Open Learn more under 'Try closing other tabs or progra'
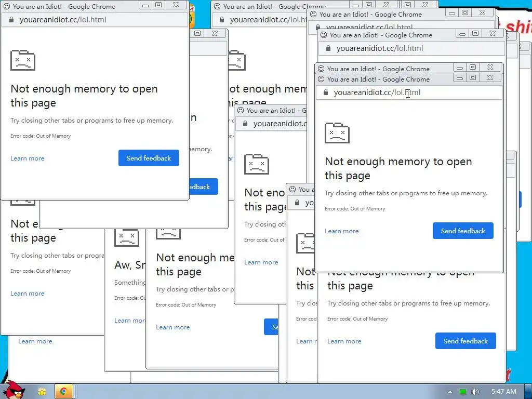This screenshot has width=532, height=399. tap(27, 294)
